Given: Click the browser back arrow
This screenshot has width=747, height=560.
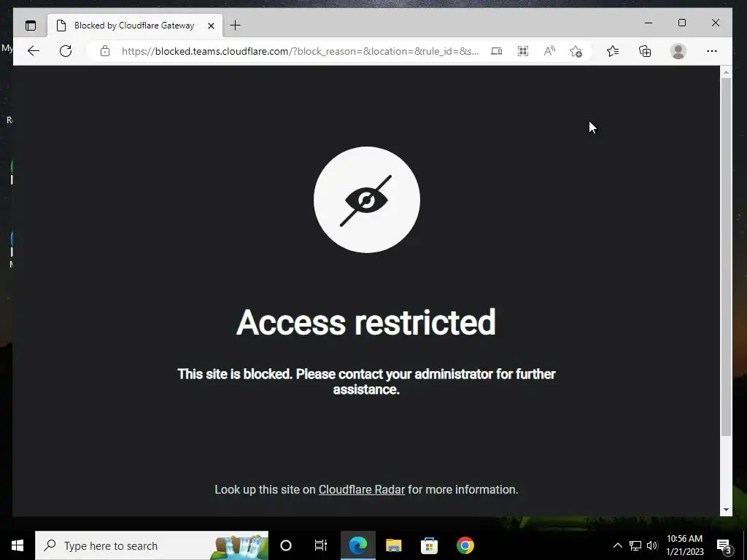Looking at the screenshot, I should point(34,51).
